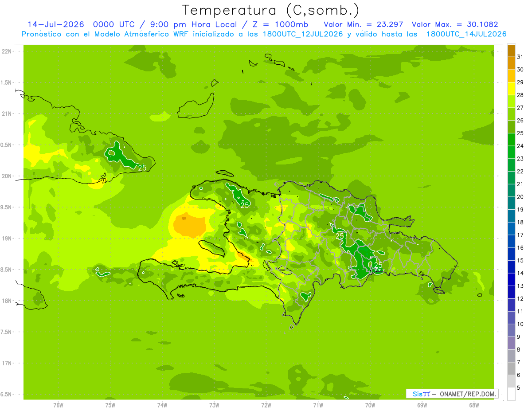The image size is (532, 411).
Task: Click the "Valor Min. = 23.297" readout
Action: 364,24
